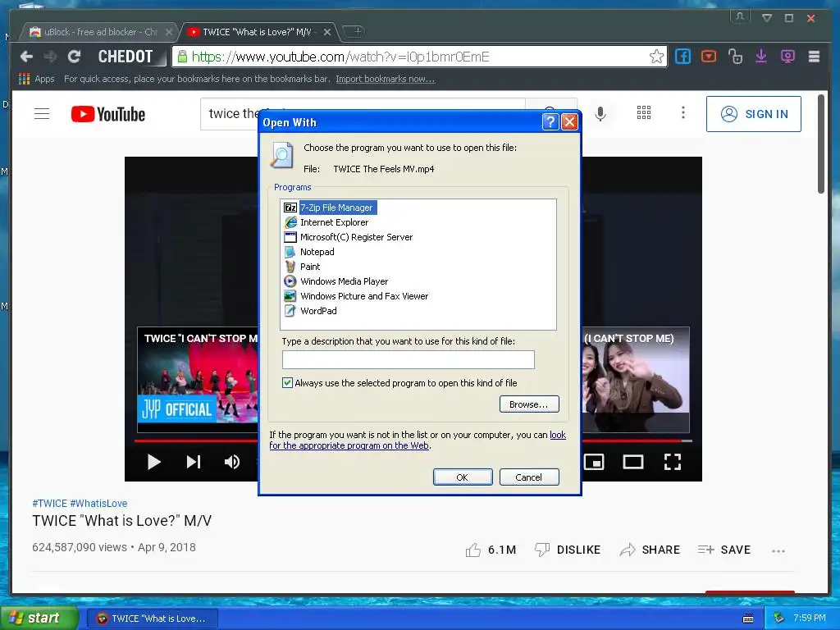The height and width of the screenshot is (630, 840).
Task: Uncheck Always use the selected program
Action: pos(288,382)
